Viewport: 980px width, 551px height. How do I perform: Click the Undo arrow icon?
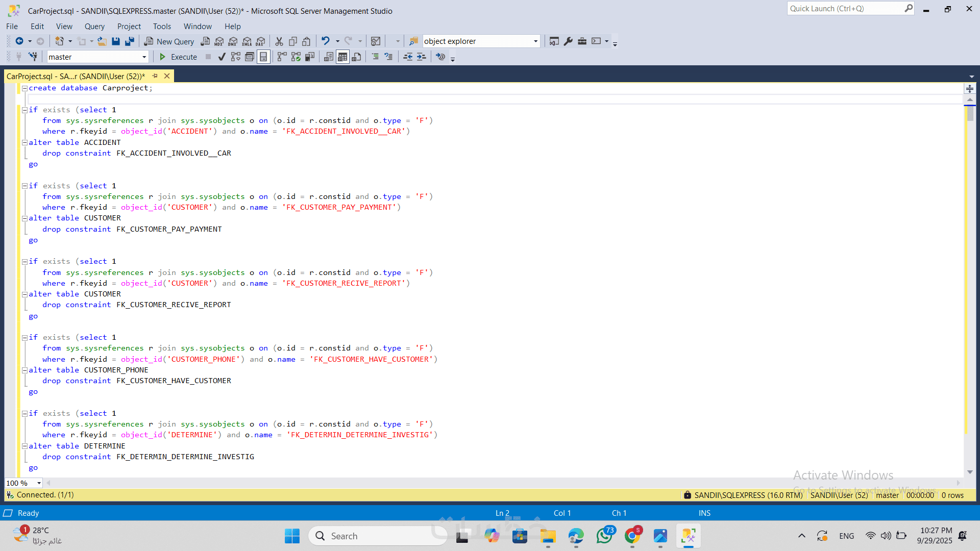coord(325,41)
